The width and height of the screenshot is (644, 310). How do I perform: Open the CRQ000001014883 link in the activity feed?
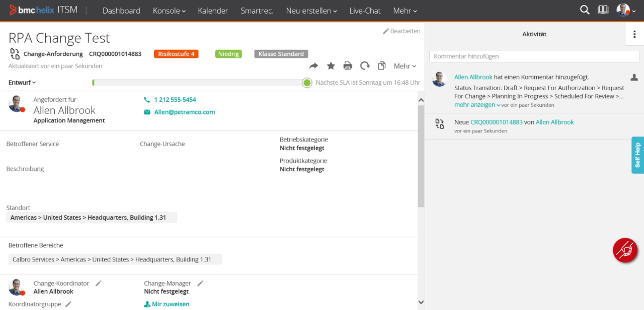click(496, 122)
